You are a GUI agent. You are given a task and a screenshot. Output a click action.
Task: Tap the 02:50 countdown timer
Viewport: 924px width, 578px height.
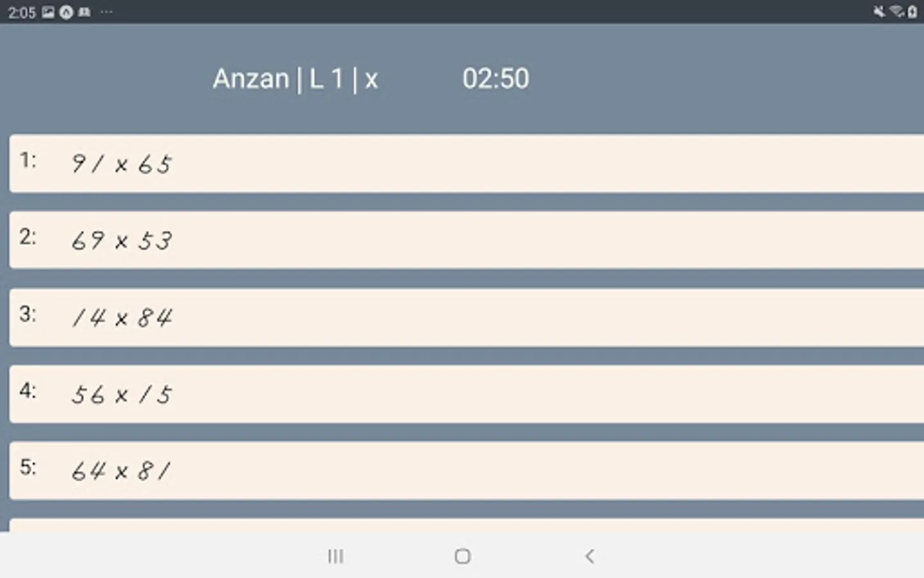(495, 79)
